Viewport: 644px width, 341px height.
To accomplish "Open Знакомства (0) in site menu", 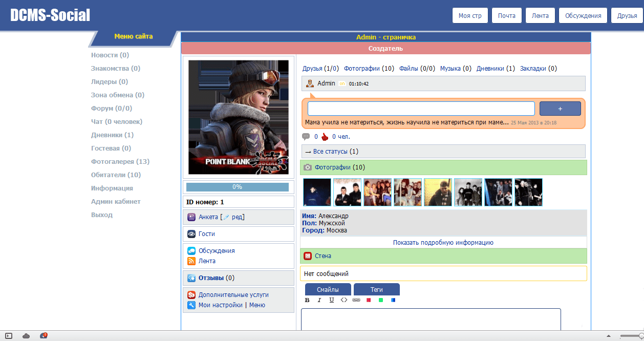I will pos(116,69).
